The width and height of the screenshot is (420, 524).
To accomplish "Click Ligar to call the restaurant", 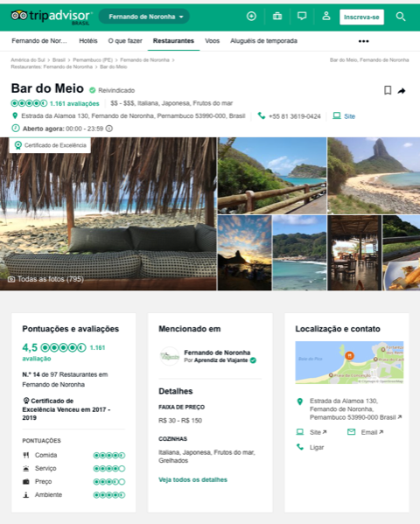I will pos(317,448).
